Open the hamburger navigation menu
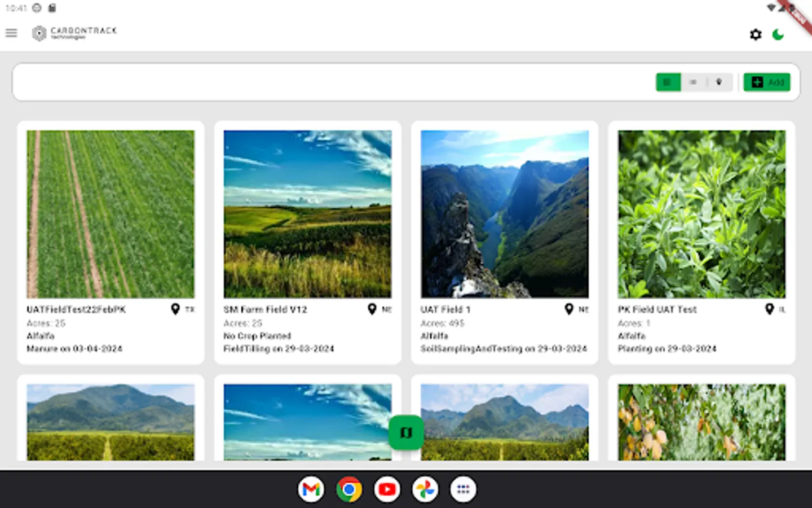812x508 pixels. pos(11,33)
